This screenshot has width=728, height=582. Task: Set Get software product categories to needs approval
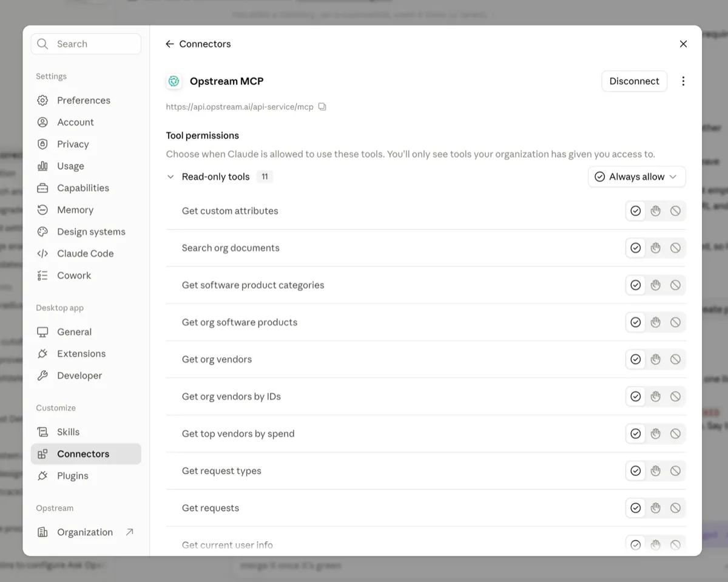(x=655, y=285)
